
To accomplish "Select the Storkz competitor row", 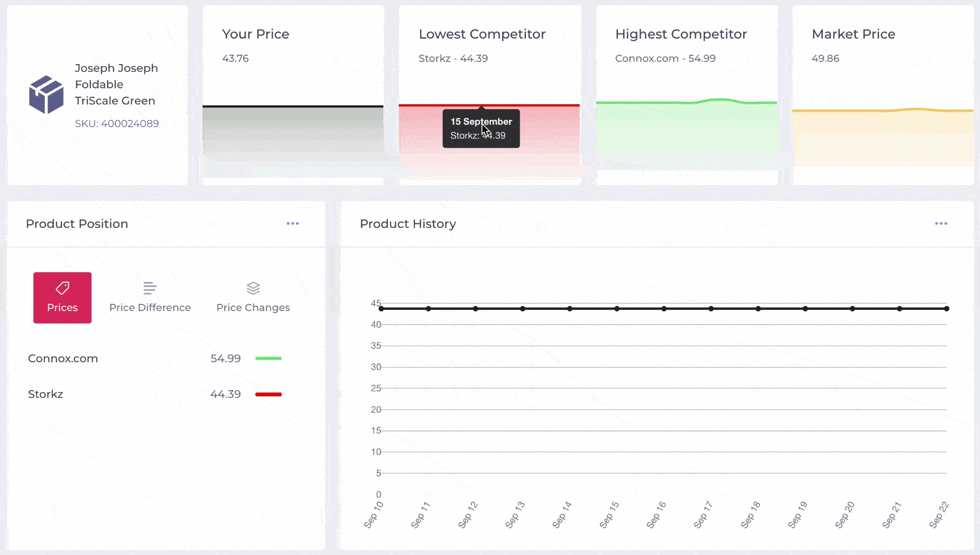I will tap(155, 394).
